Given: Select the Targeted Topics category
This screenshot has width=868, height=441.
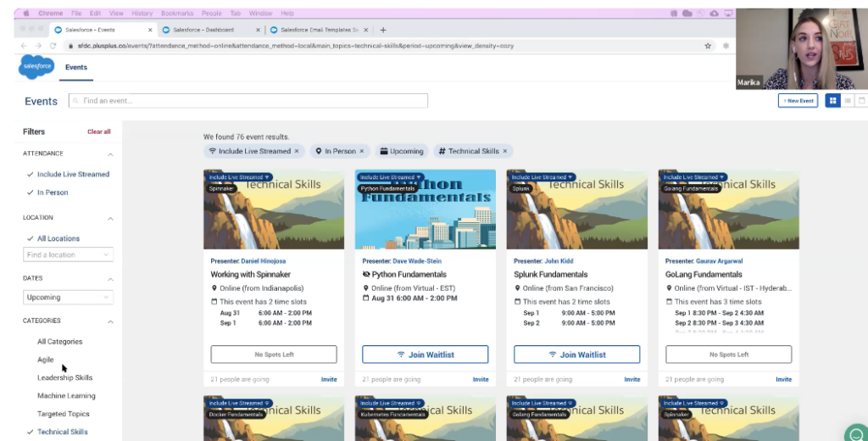Looking at the screenshot, I should pos(63,413).
